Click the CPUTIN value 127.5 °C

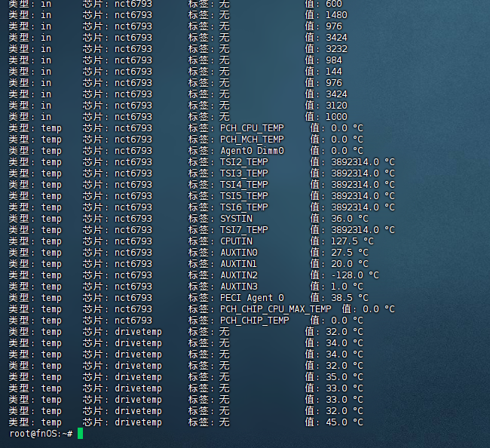click(x=352, y=241)
